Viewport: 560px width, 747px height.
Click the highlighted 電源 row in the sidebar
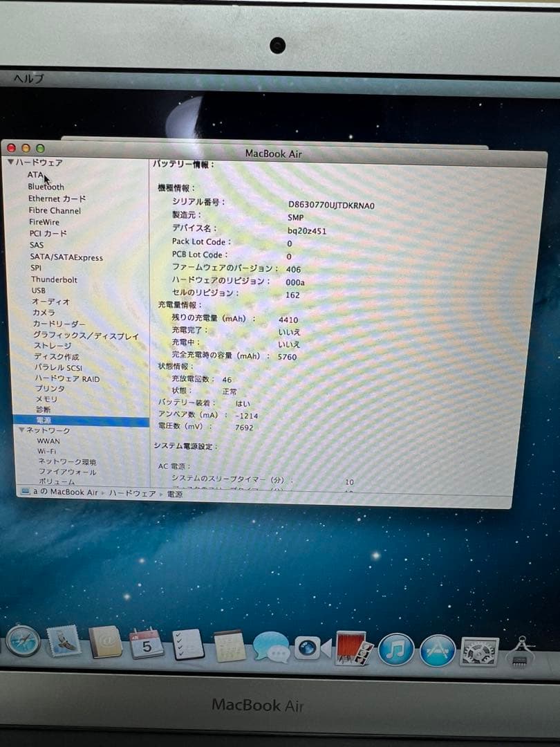click(x=81, y=421)
